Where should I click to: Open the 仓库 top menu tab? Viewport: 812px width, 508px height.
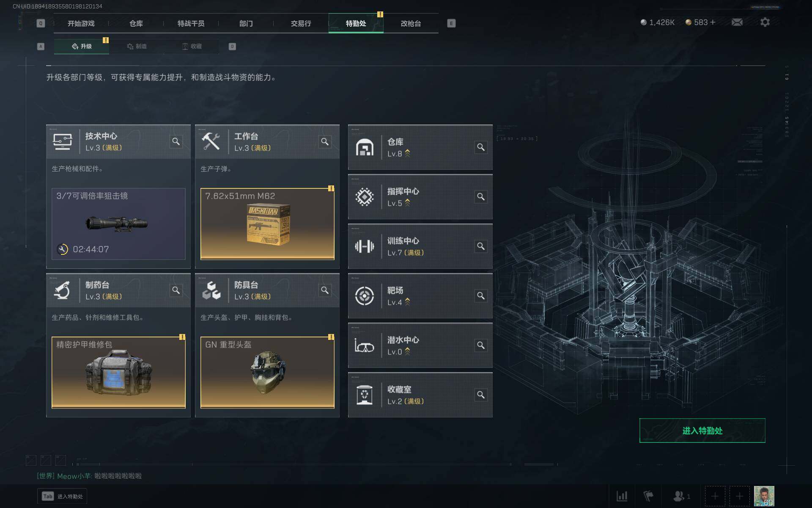pyautogui.click(x=136, y=23)
